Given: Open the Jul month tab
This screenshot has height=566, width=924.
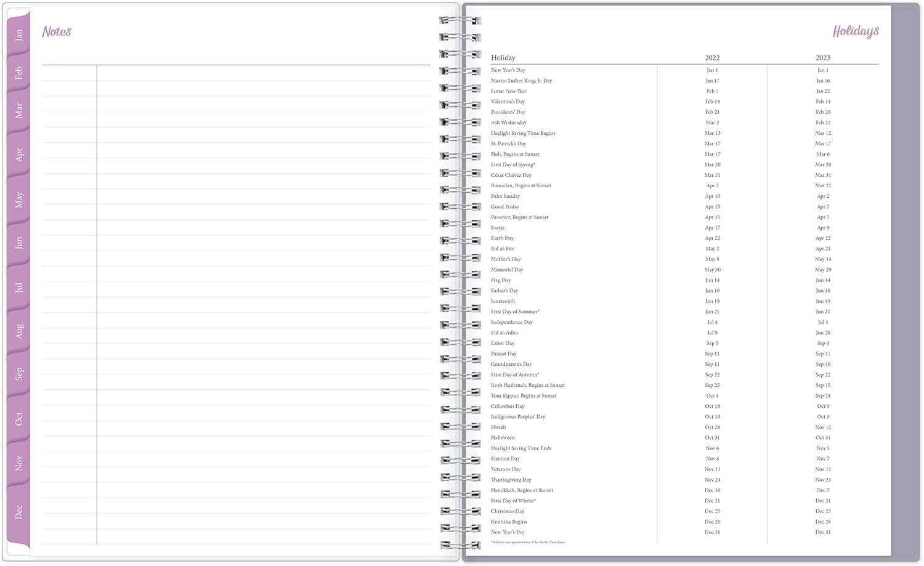Looking at the screenshot, I should pyautogui.click(x=18, y=288).
